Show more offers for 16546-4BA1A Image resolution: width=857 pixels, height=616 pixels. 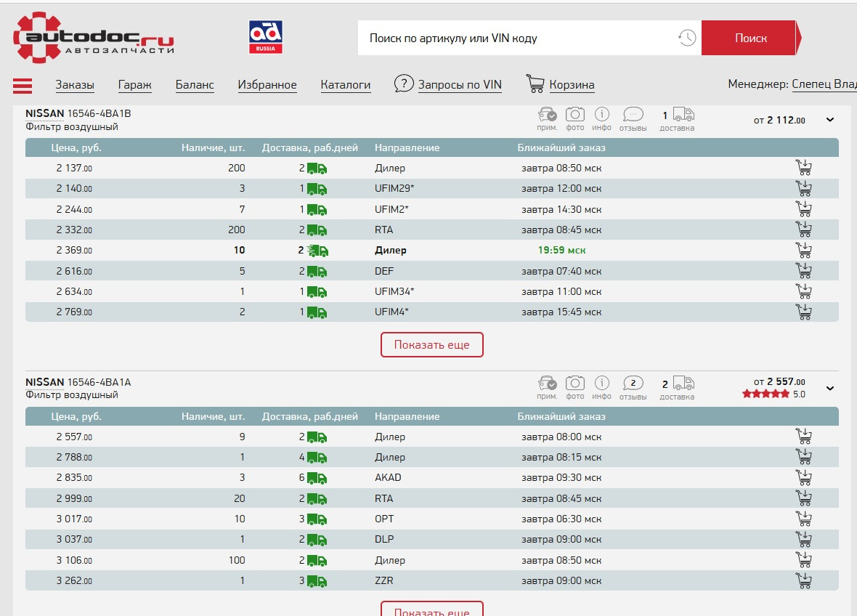432,608
